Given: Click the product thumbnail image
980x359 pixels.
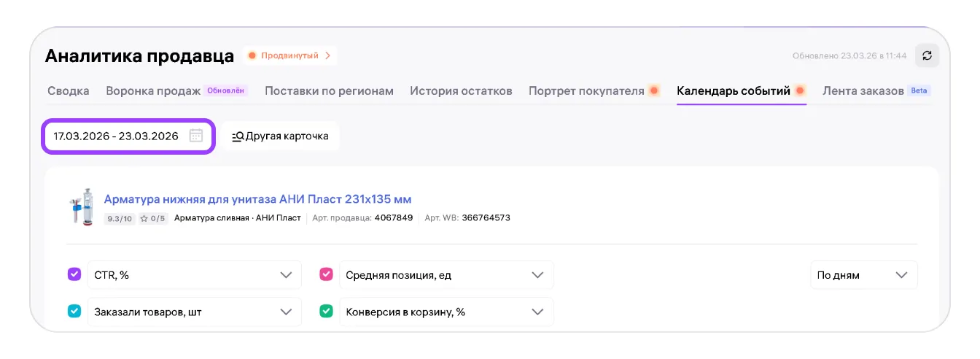Looking at the screenshot, I should [x=81, y=206].
